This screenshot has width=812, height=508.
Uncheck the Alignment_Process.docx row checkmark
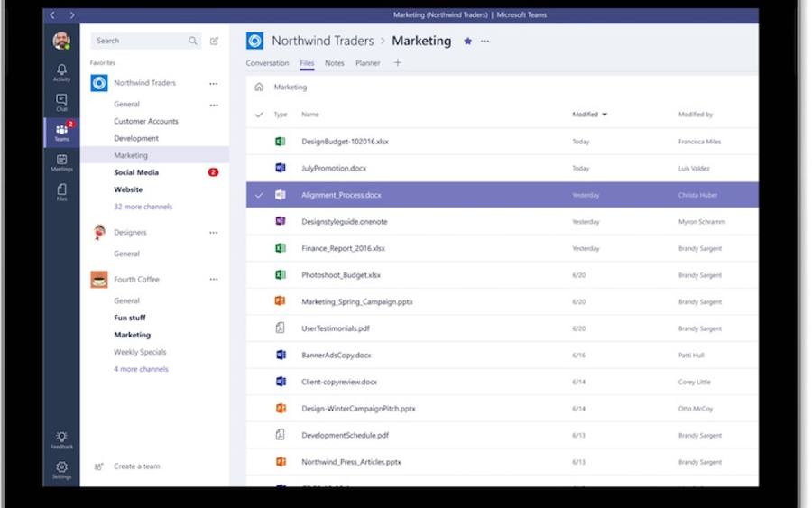coord(259,195)
